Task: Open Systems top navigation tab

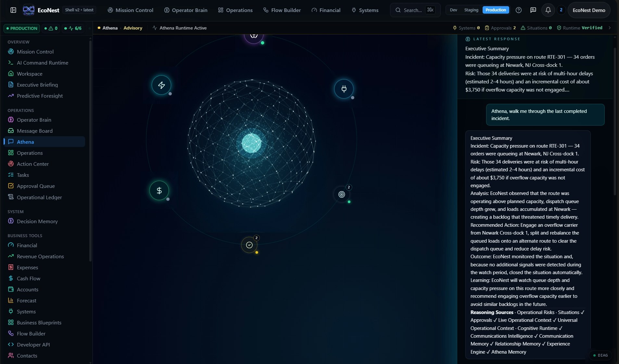Action: (x=365, y=10)
